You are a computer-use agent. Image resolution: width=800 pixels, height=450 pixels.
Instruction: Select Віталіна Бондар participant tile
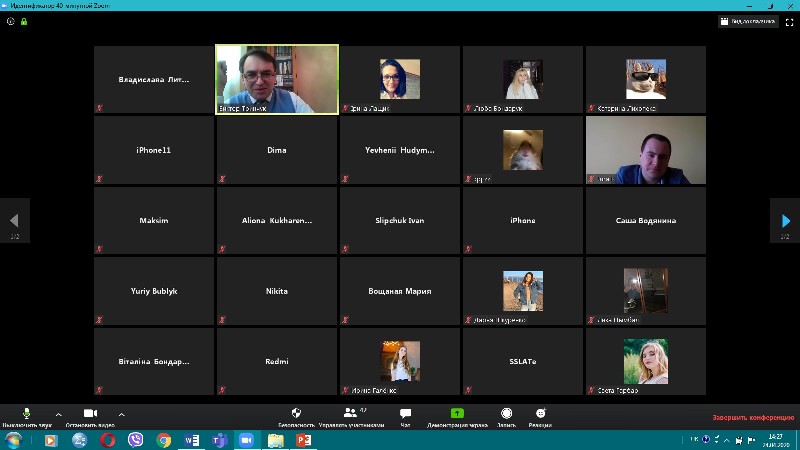pyautogui.click(x=154, y=361)
